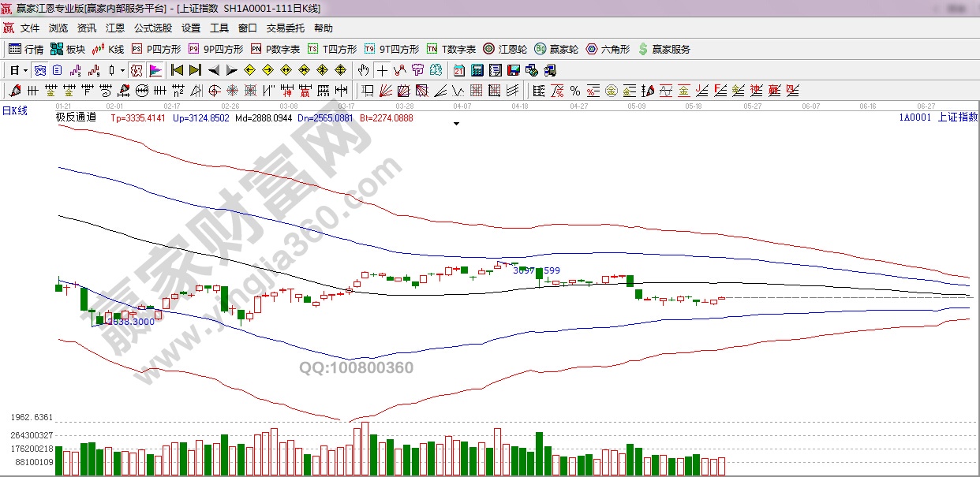Click the percent sign drawing tool
This screenshot has height=477, width=980.
575,91
